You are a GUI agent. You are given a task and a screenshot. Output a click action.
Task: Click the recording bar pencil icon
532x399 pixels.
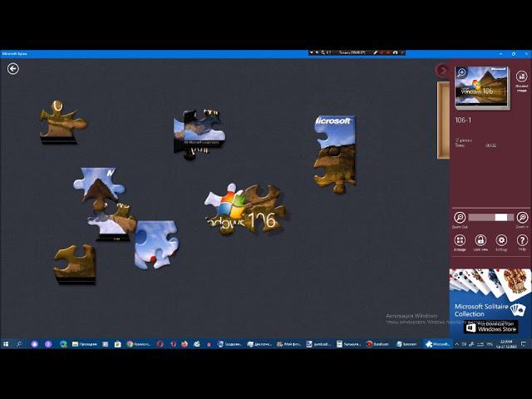point(375,52)
